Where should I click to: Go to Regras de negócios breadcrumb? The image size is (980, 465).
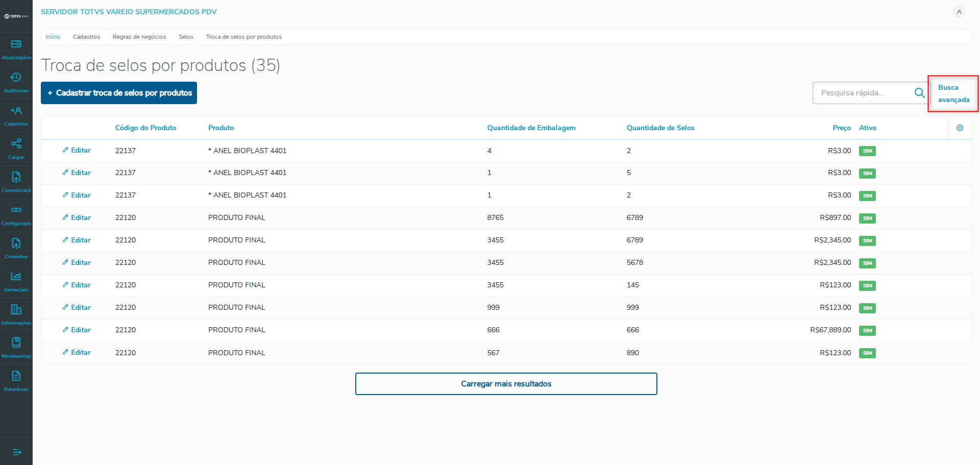point(139,37)
